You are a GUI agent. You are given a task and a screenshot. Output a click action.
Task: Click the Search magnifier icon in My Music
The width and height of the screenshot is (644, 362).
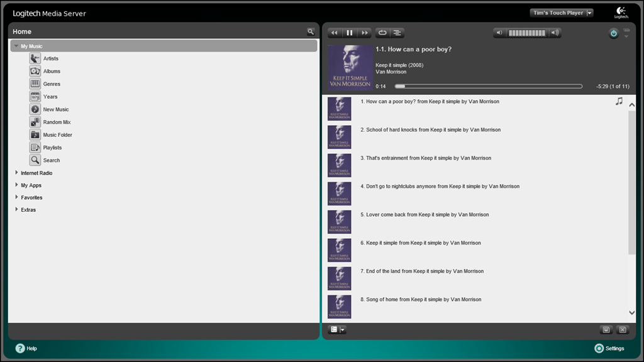point(35,160)
